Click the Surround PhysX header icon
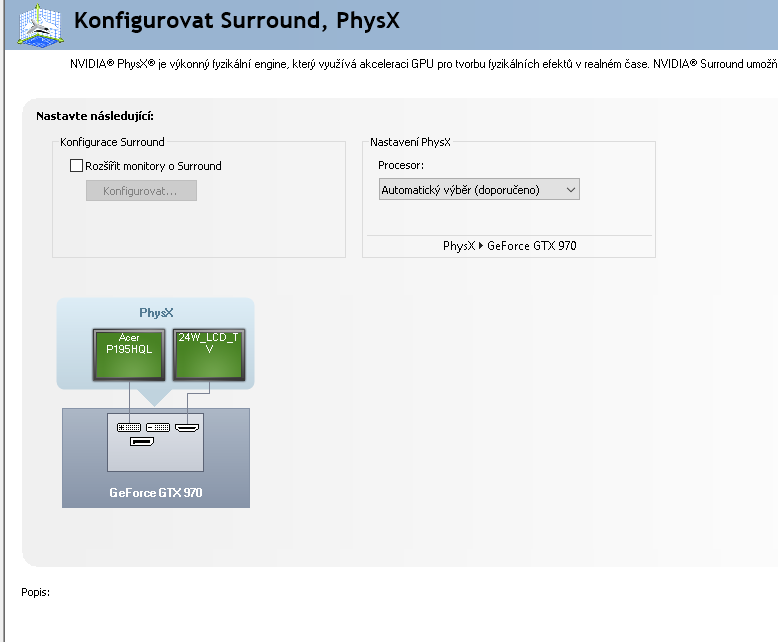 [41, 25]
